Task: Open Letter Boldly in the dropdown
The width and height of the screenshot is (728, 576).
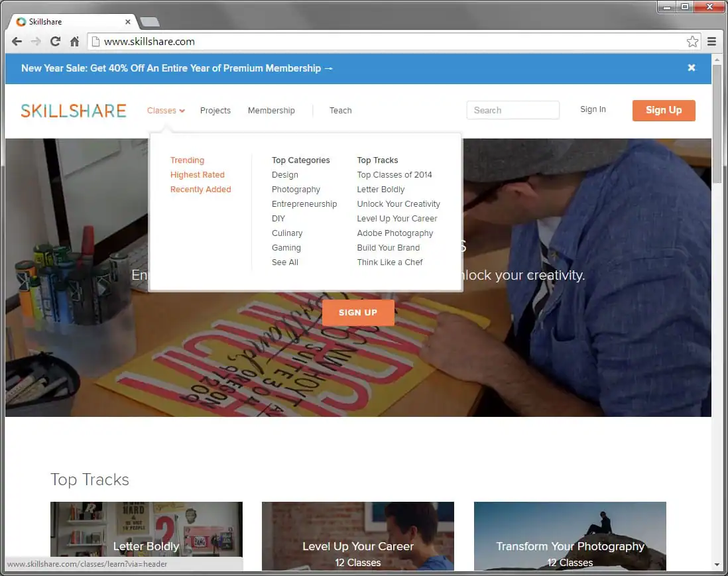Action: 381,190
